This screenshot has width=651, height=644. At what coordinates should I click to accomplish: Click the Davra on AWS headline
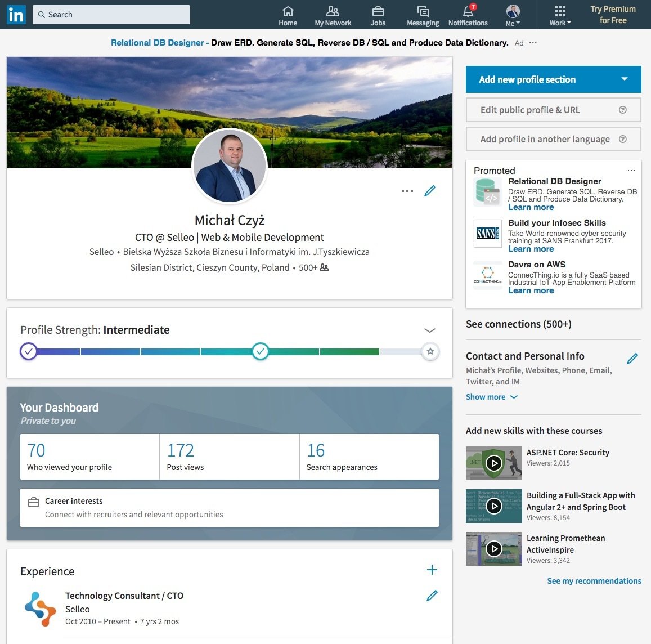click(x=537, y=265)
